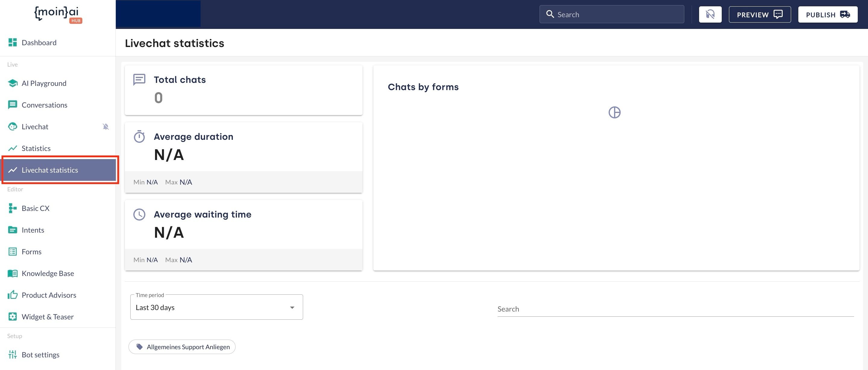The width and height of the screenshot is (868, 370).
Task: Click the Widget & Teaser icon
Action: tap(12, 316)
